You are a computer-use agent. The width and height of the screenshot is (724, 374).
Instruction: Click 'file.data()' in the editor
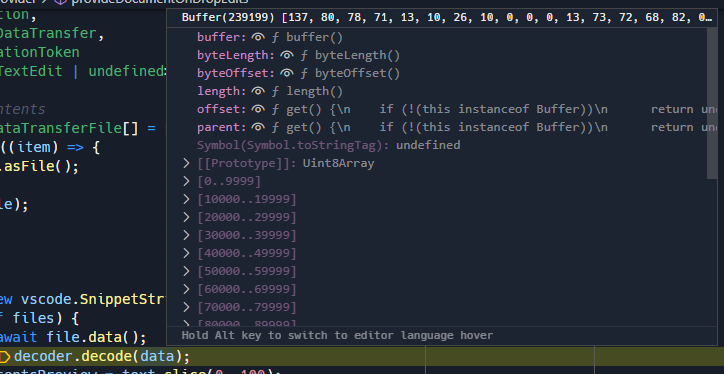pos(91,337)
